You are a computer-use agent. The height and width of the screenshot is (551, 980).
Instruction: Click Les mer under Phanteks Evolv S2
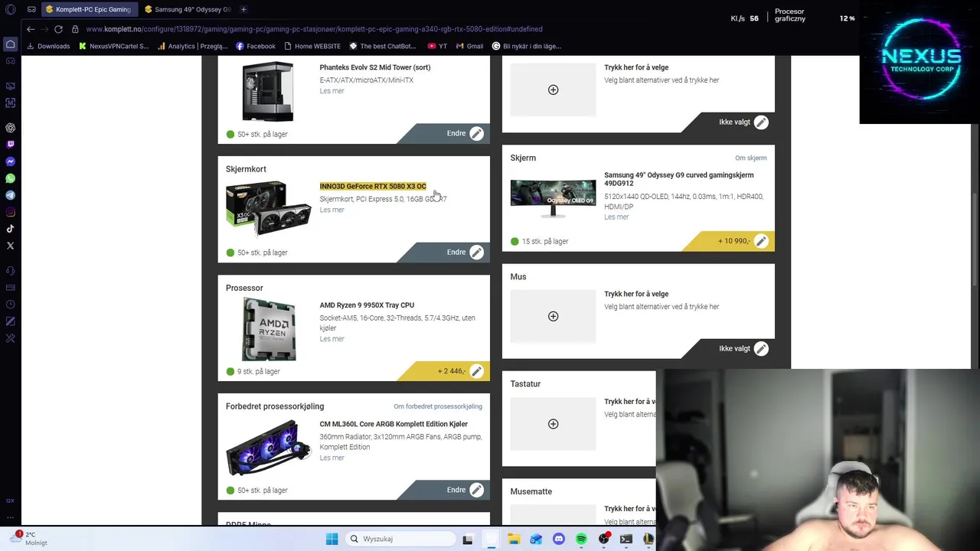tap(332, 91)
